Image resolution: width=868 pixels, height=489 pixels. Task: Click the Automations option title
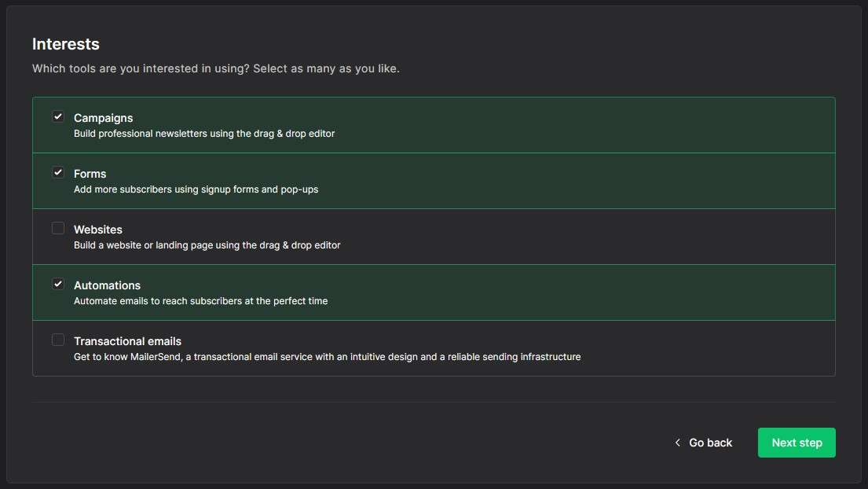coord(107,285)
